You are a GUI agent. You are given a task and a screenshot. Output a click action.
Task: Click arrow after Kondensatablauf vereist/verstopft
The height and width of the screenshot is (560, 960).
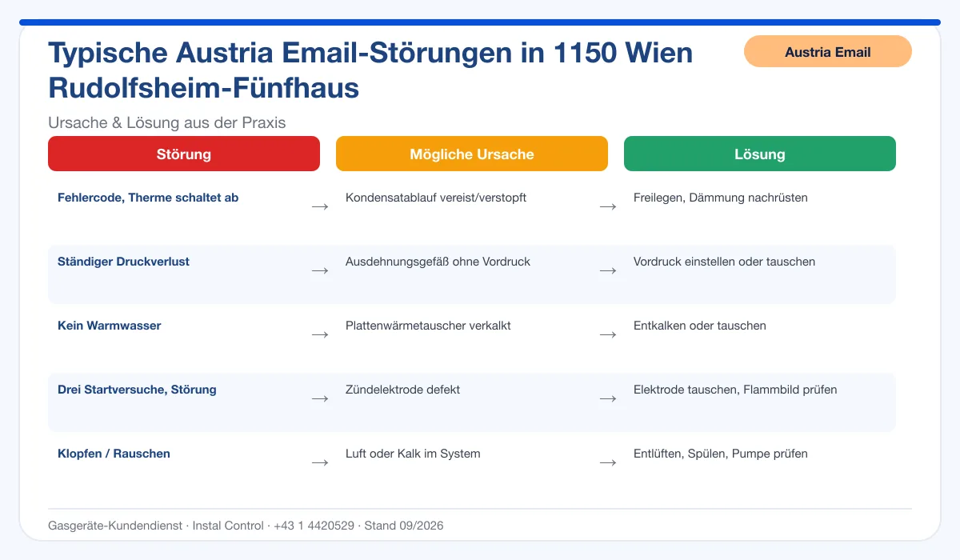608,206
